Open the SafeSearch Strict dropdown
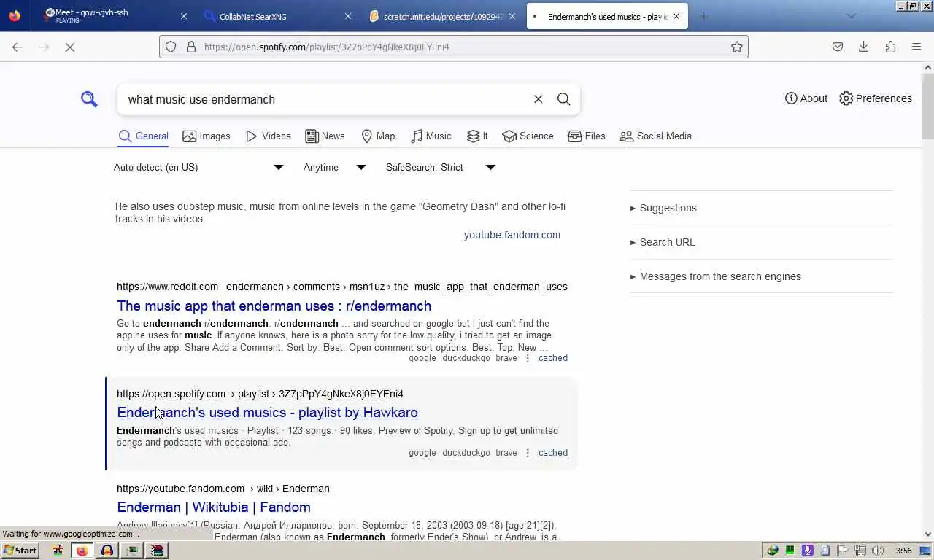 [440, 167]
